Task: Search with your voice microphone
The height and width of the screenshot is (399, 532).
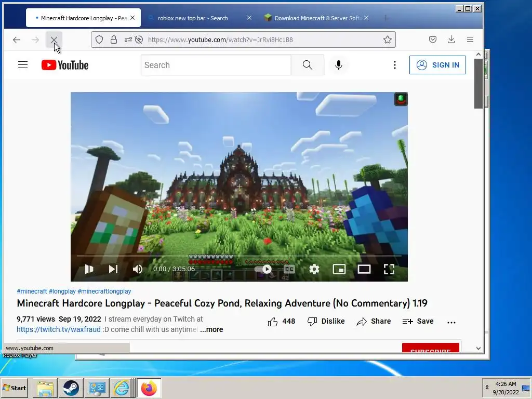Action: click(338, 65)
